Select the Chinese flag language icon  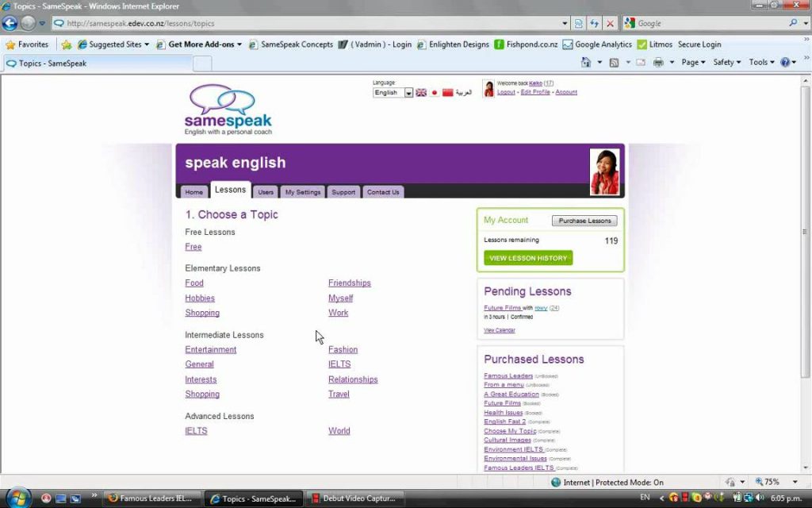point(448,93)
